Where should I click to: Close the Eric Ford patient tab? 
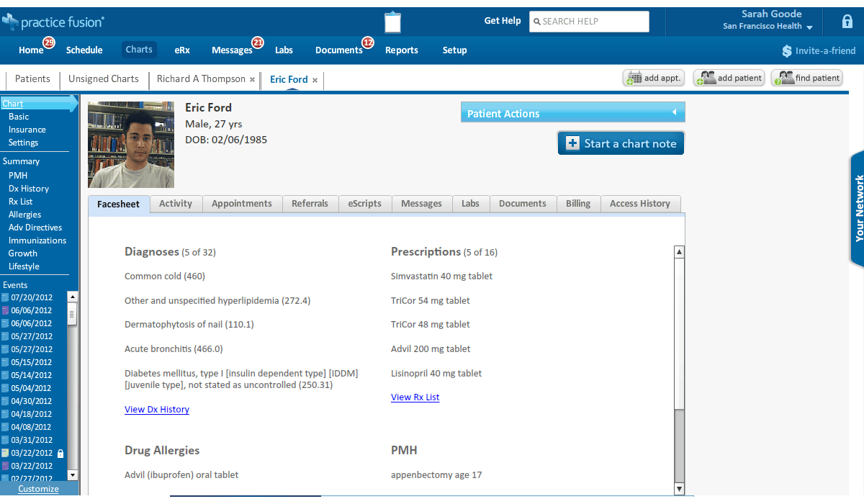[315, 80]
